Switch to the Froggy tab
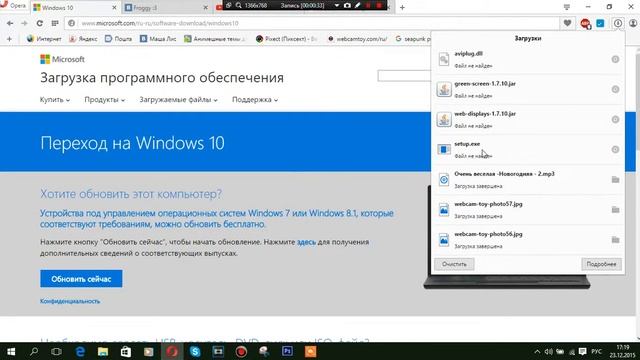This screenshot has width=640, height=360. click(x=165, y=7)
